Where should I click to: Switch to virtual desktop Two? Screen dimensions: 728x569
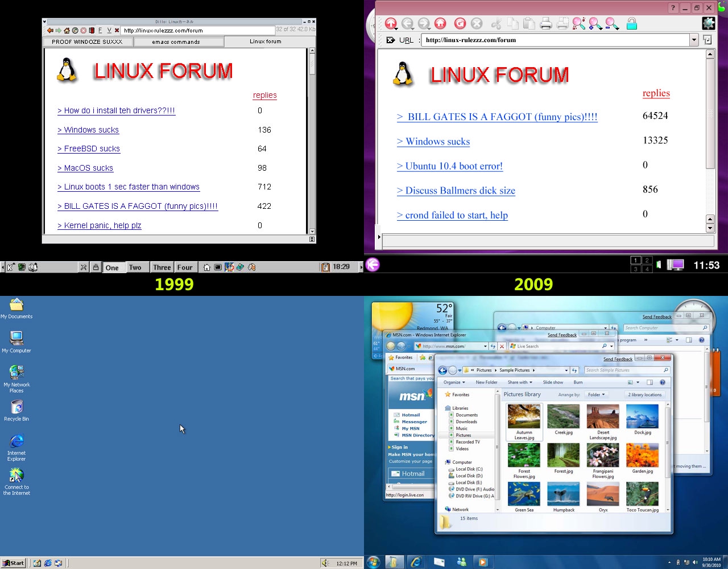[x=136, y=267]
